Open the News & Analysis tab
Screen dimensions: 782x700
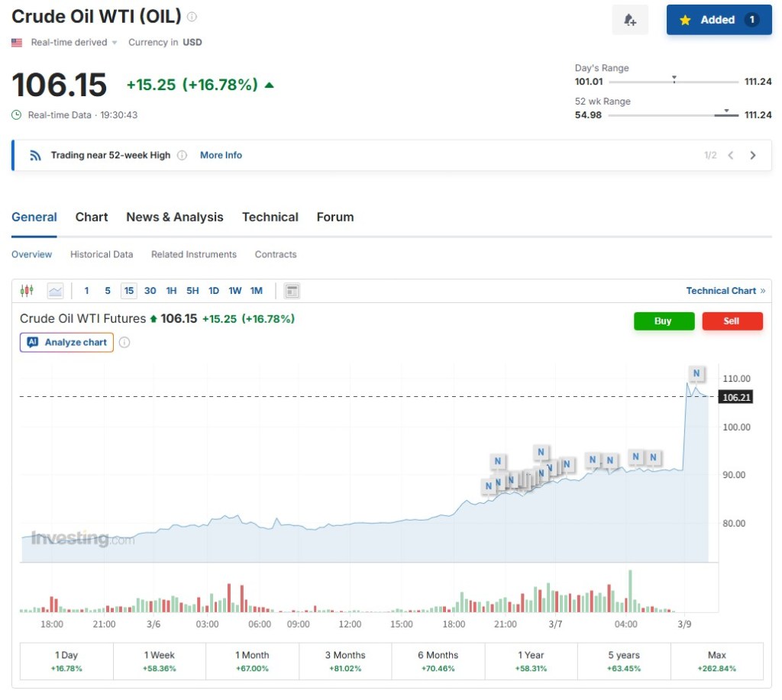pyautogui.click(x=175, y=218)
